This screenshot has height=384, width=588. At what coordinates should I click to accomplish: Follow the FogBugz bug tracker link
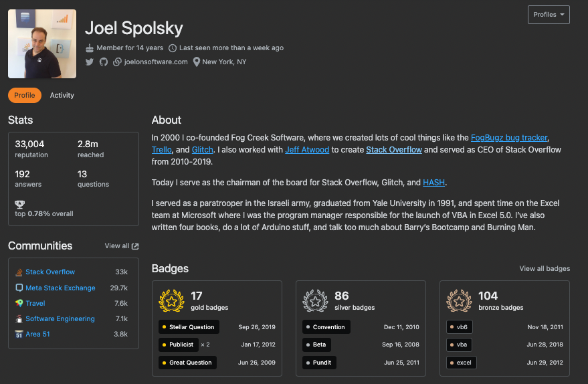[509, 137]
